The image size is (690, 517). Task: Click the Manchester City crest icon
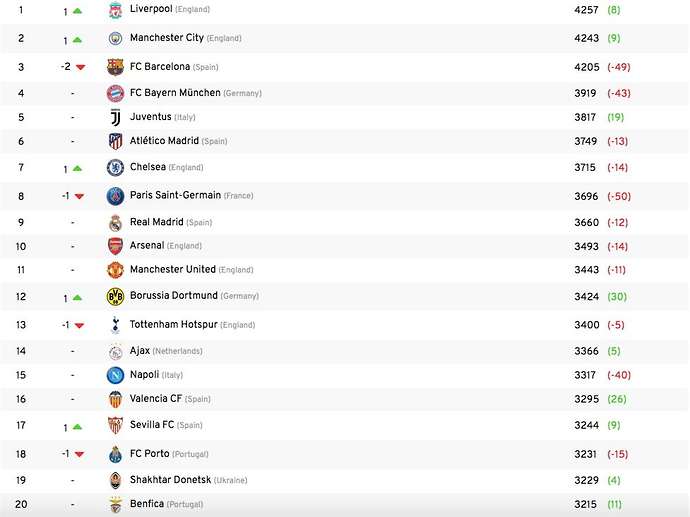pos(115,39)
